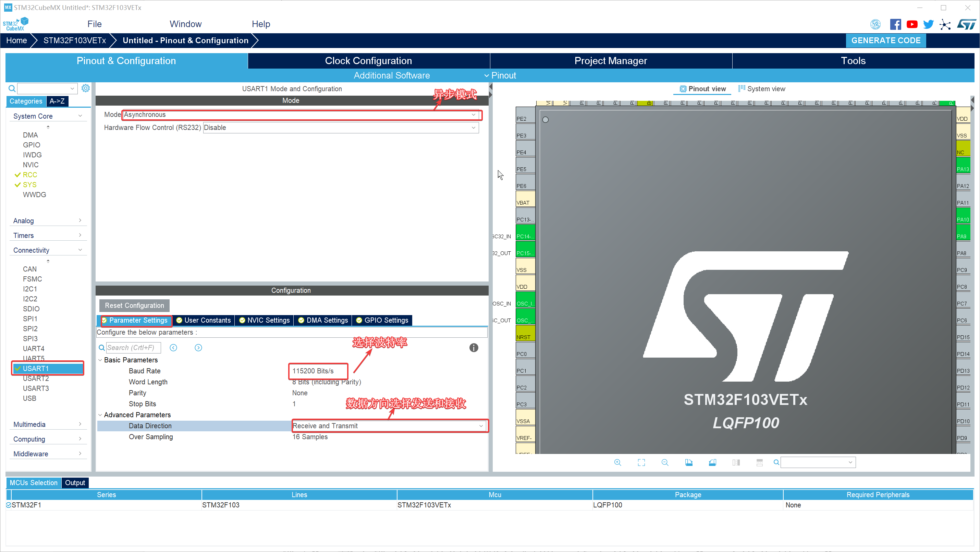
Task: Go to next parameter search result
Action: click(198, 348)
